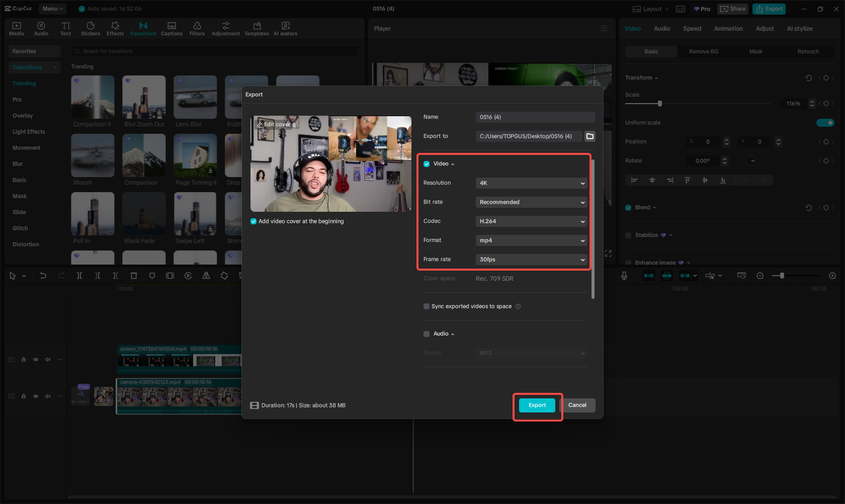Image resolution: width=845 pixels, height=504 pixels.
Task: Collapse the Video section in Export dialog
Action: 452,163
